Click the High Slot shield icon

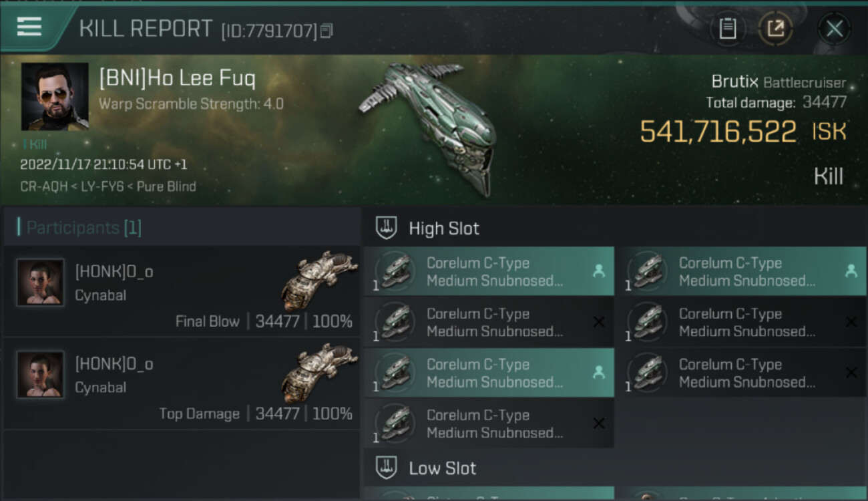pyautogui.click(x=387, y=228)
